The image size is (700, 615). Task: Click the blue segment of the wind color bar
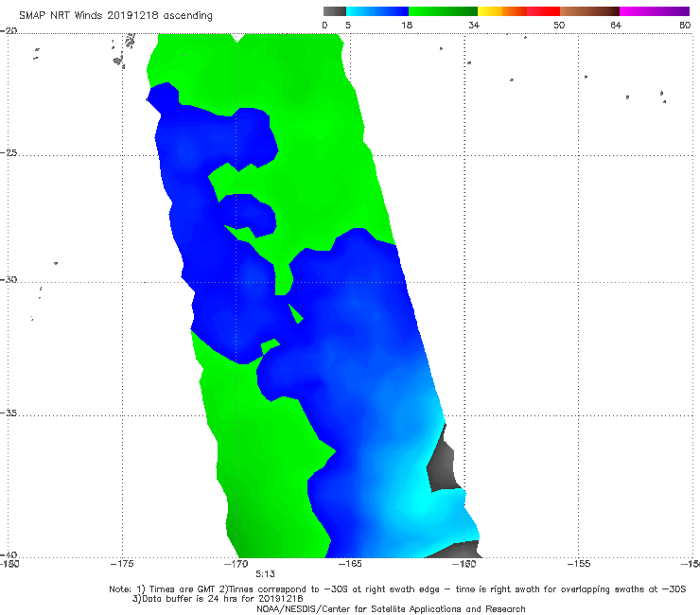pyautogui.click(x=377, y=11)
